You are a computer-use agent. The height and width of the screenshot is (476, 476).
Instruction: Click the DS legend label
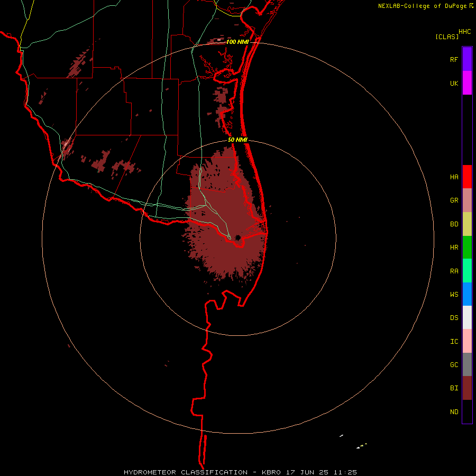pos(454,317)
